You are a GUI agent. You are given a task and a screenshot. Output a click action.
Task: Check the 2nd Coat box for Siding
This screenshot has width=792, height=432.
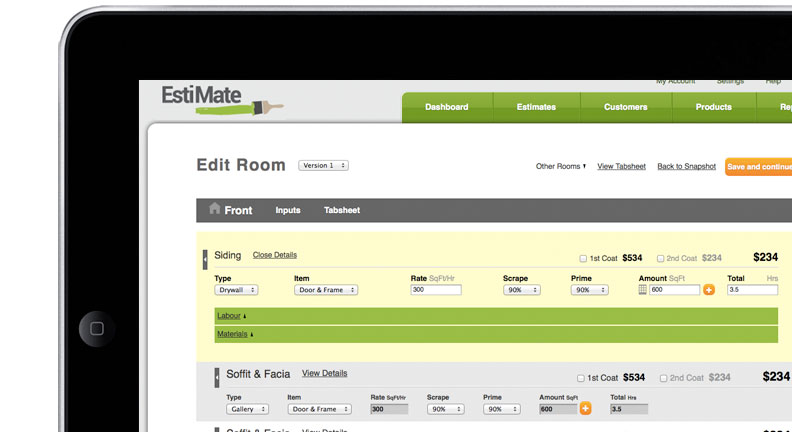[x=662, y=258]
